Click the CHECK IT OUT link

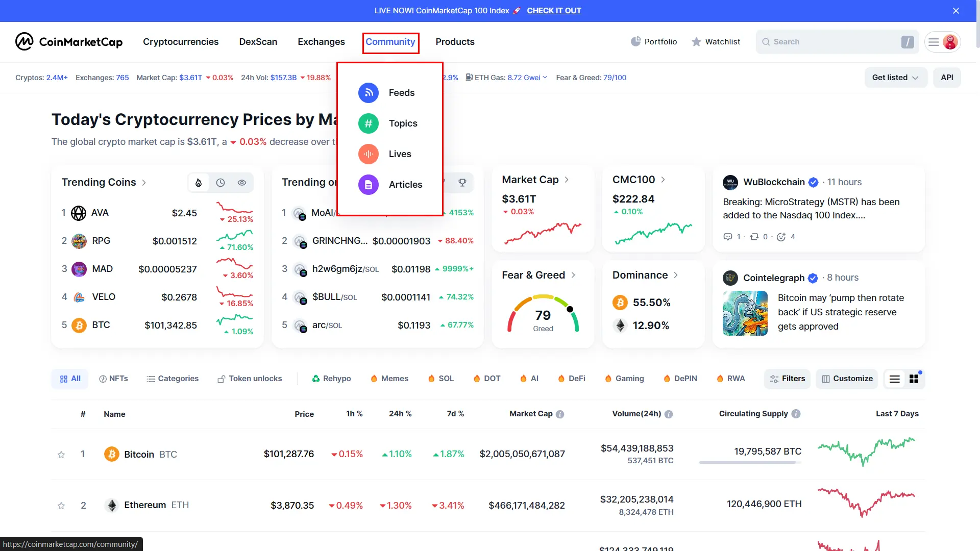[x=554, y=11]
